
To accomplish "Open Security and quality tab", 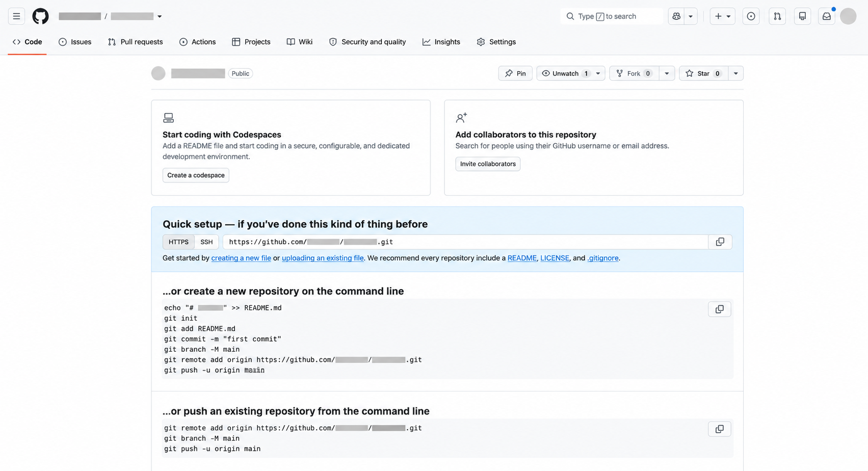I will [367, 42].
